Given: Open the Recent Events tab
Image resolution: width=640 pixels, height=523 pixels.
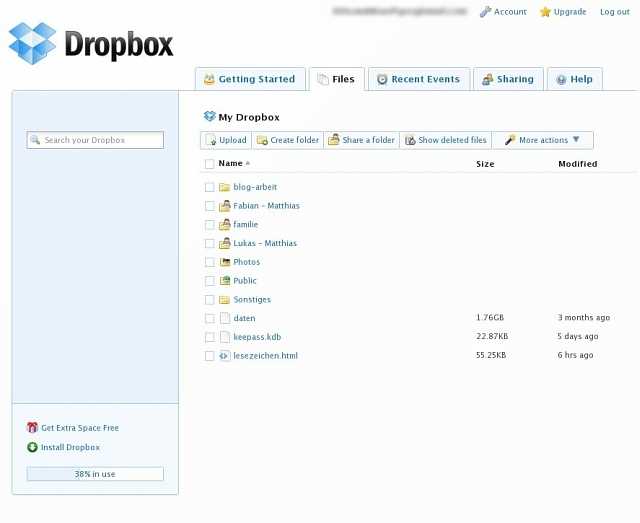Looking at the screenshot, I should click(x=419, y=79).
